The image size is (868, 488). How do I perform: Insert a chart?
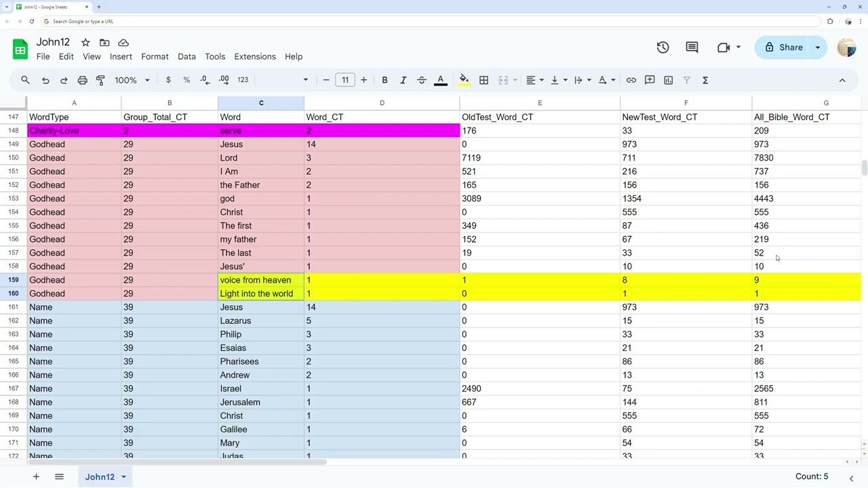(x=668, y=80)
